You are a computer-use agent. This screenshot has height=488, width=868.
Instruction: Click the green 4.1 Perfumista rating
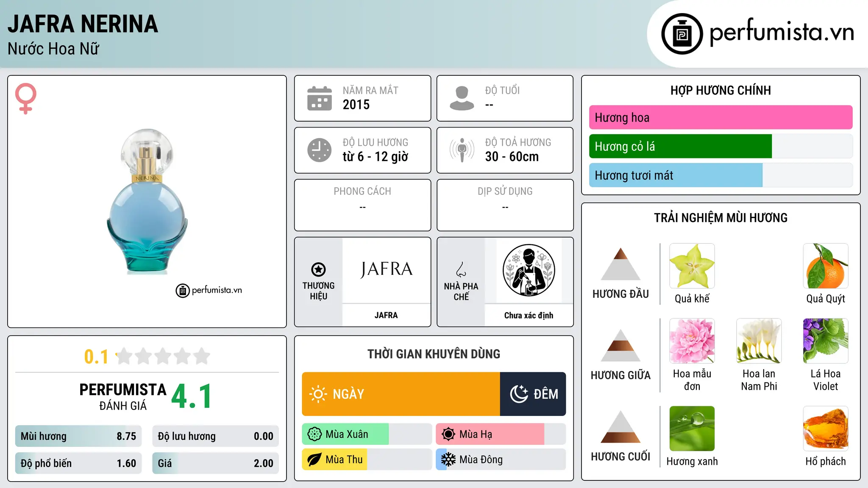[x=192, y=396]
